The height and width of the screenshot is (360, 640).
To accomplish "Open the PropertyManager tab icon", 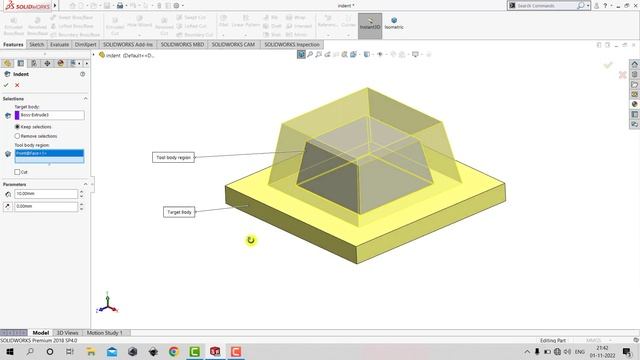I will pyautogui.click(x=20, y=63).
